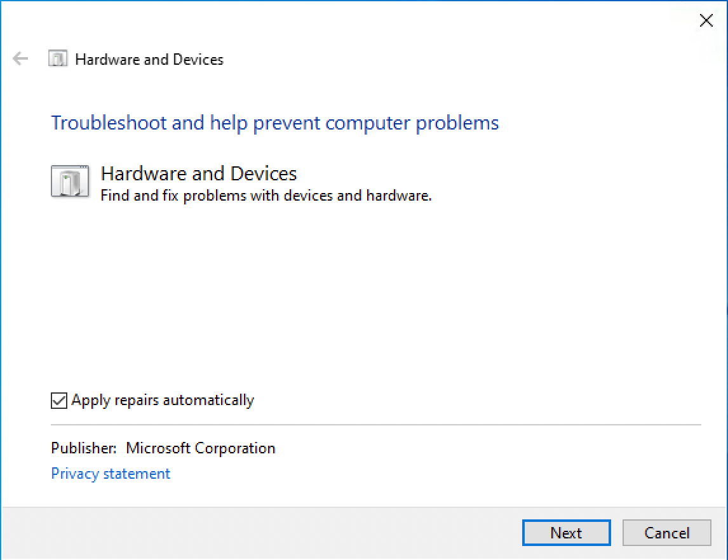
Task: Click the "Troubleshoot and help prevent computer problems" heading
Action: pos(274,123)
